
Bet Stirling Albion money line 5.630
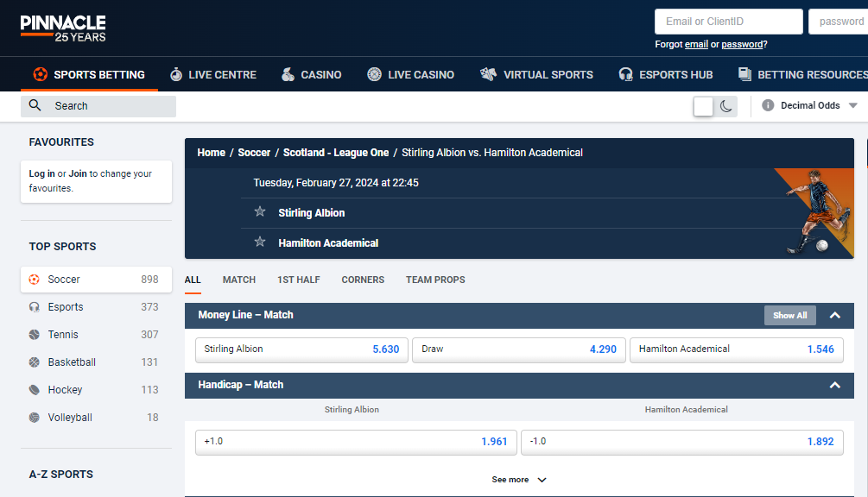click(301, 349)
